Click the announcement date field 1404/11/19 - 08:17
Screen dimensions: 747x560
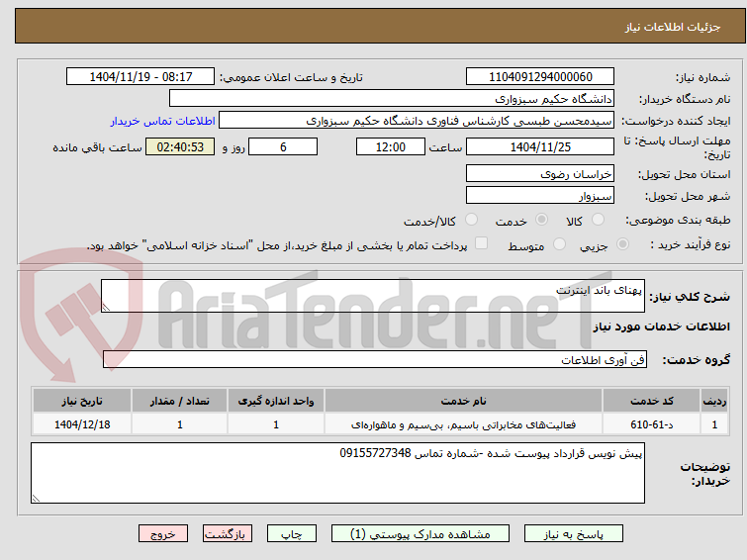[140, 77]
